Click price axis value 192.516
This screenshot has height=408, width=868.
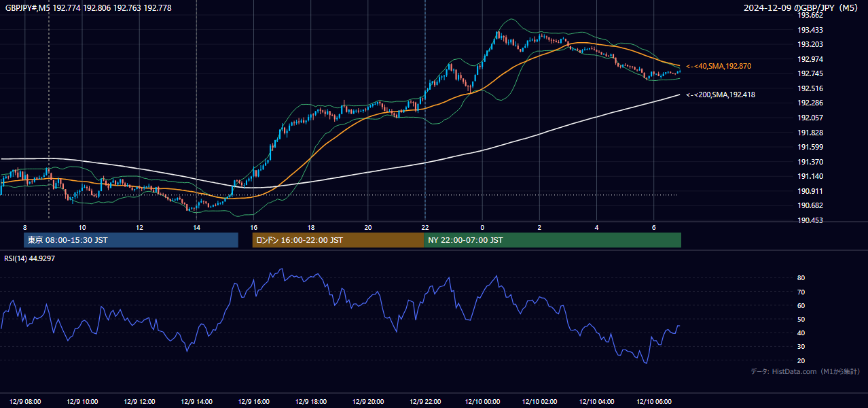click(810, 88)
